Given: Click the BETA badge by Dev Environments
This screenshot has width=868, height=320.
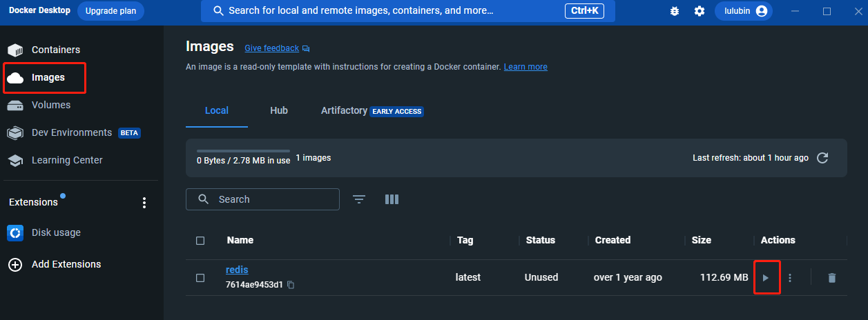Looking at the screenshot, I should (130, 133).
